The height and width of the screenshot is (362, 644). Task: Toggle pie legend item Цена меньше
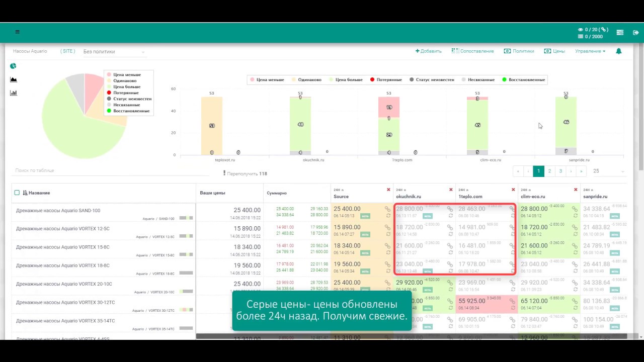coord(123,74)
